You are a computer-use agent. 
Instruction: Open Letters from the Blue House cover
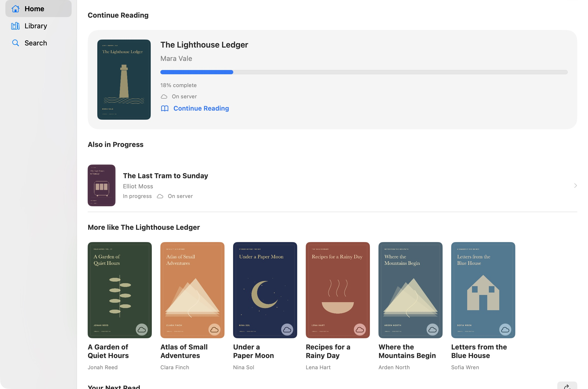483,290
